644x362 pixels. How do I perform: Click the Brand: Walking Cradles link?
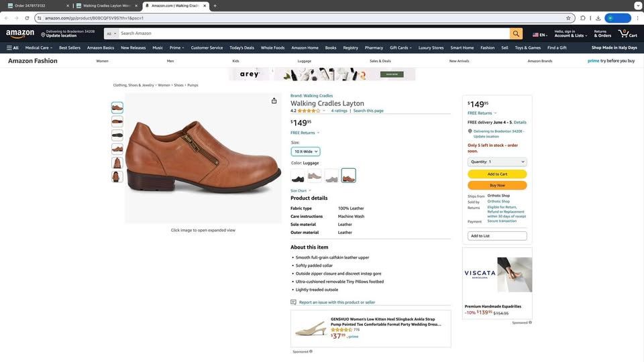tap(312, 96)
